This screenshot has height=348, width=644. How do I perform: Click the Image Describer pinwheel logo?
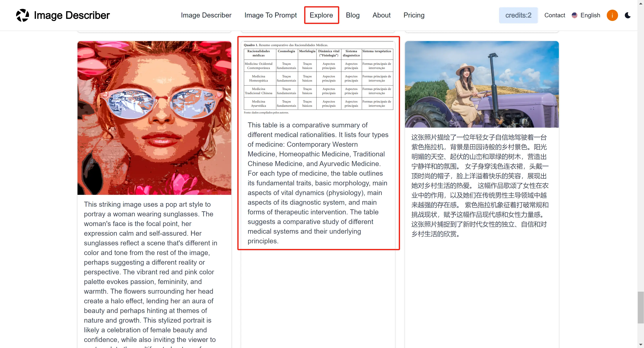tap(23, 15)
